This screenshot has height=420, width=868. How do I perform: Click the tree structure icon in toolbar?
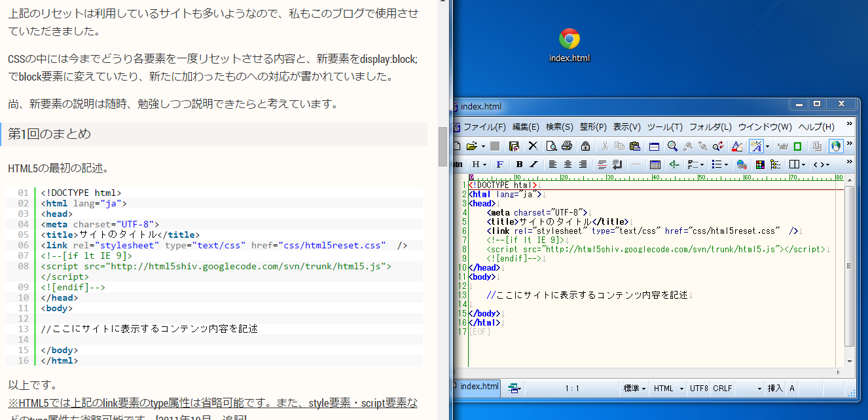[776, 164]
